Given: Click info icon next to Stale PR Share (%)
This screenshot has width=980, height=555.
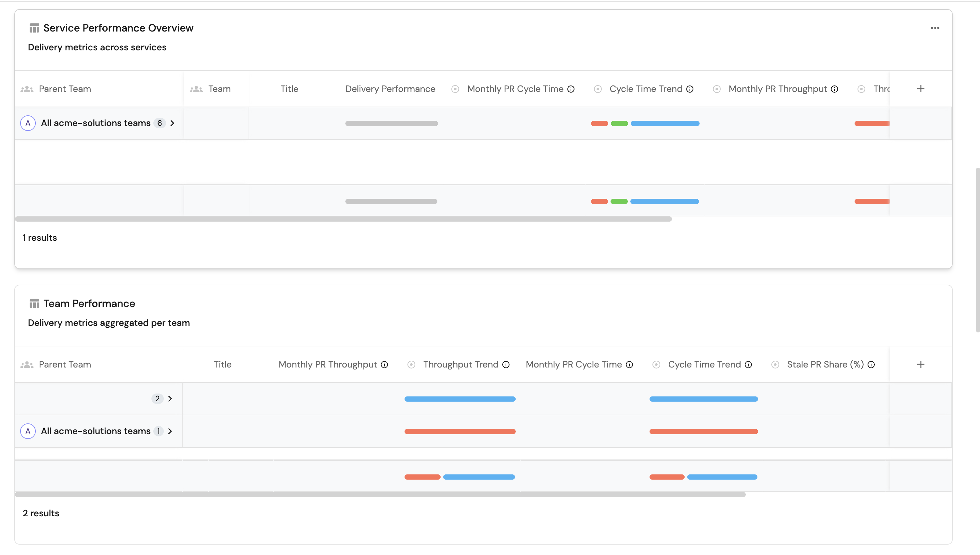Looking at the screenshot, I should [871, 364].
